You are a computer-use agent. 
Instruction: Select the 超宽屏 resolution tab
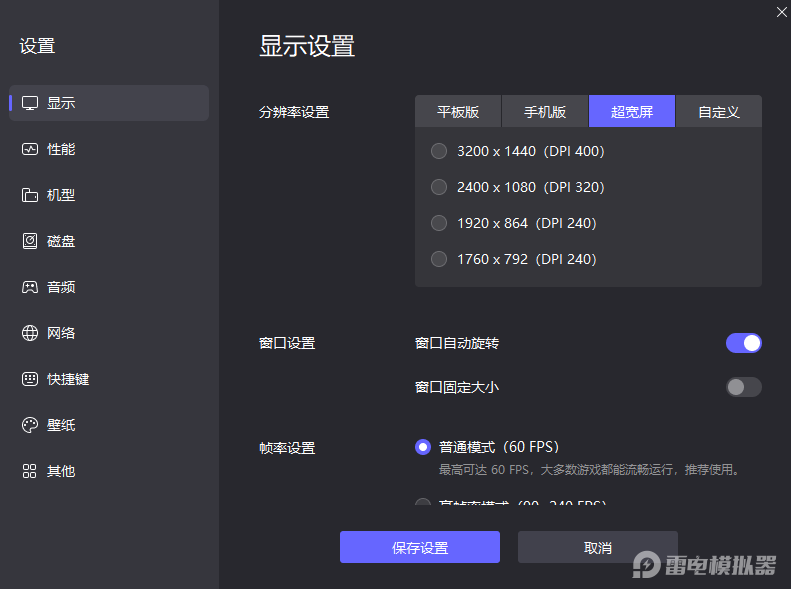(x=632, y=111)
